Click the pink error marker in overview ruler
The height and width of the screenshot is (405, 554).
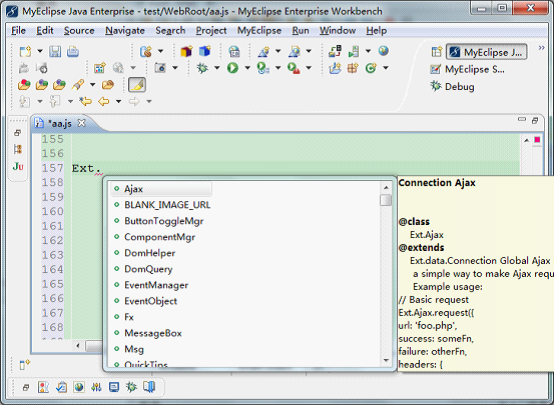pyautogui.click(x=537, y=140)
